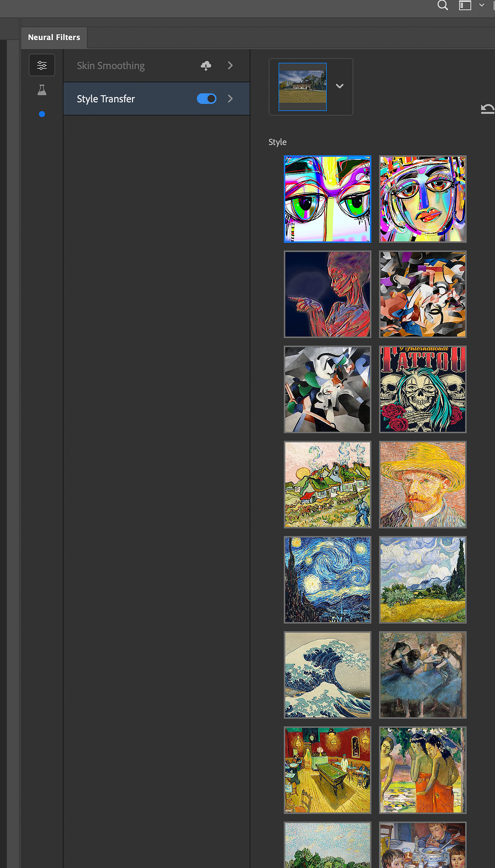Click the search magnifier icon
The height and width of the screenshot is (868, 495).
(442, 5)
